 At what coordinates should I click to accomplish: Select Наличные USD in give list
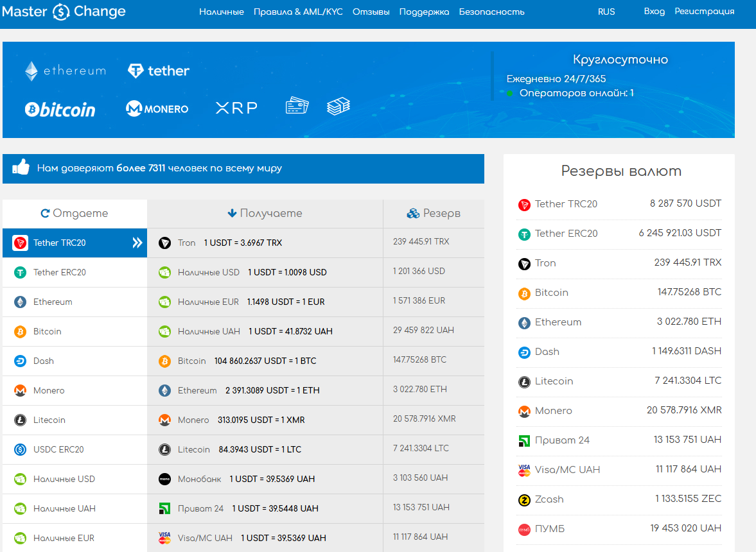click(x=75, y=479)
